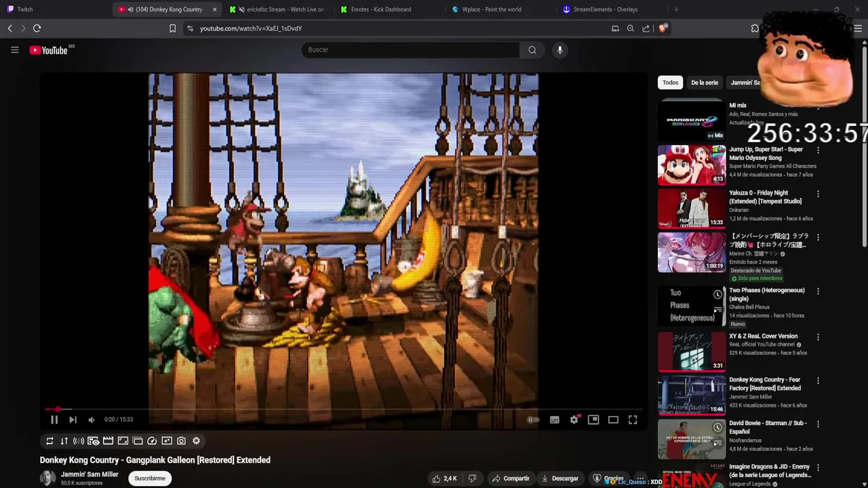Share page via address bar icon

click(646, 28)
